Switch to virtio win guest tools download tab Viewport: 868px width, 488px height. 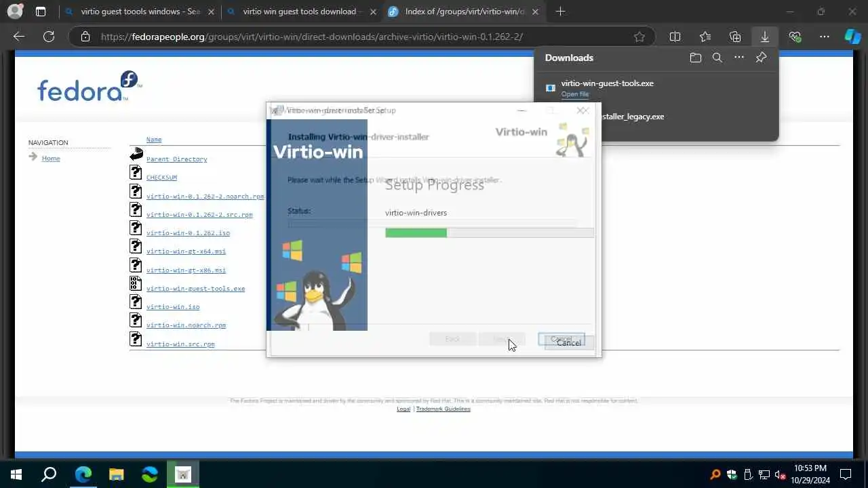302,12
